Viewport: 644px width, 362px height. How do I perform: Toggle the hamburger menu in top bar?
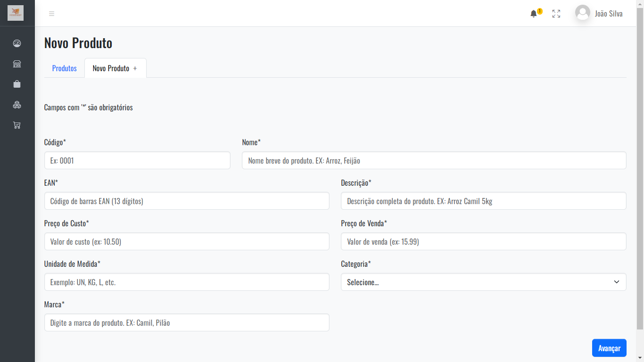[x=52, y=14]
